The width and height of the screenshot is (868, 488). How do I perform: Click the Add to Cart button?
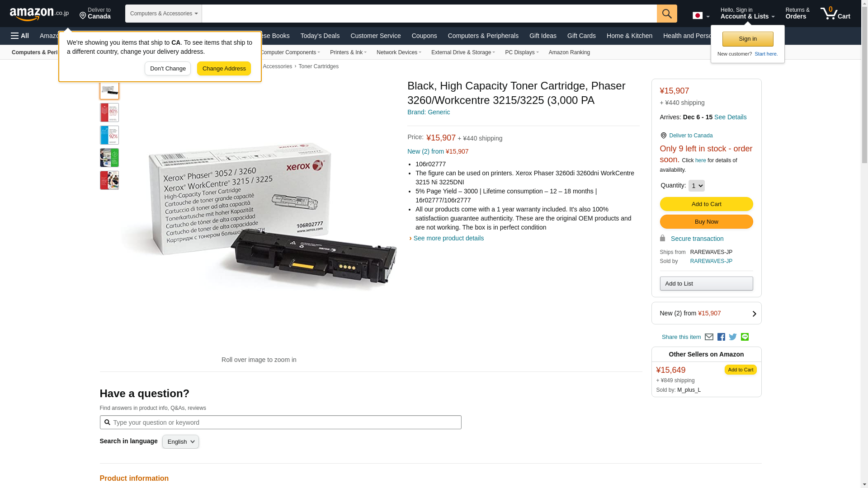pyautogui.click(x=706, y=204)
